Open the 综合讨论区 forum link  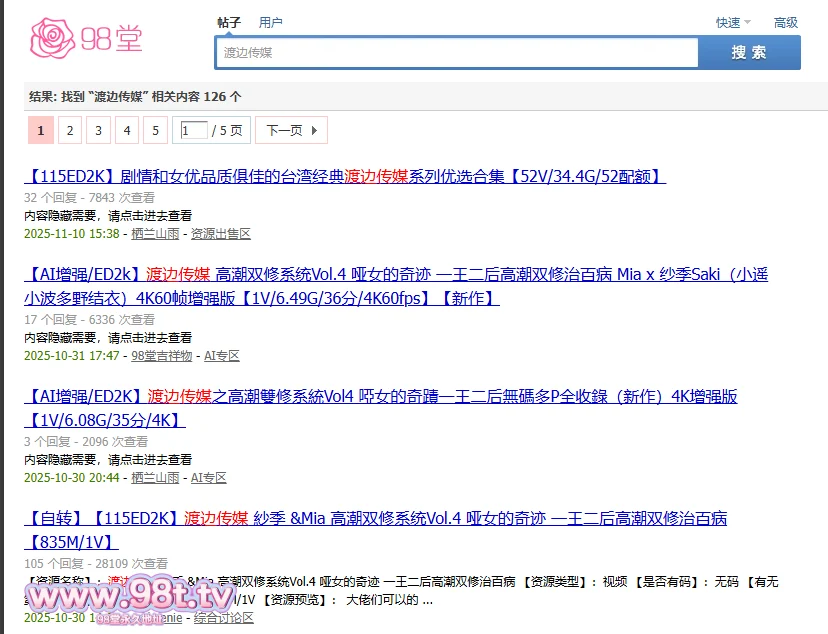coord(224,618)
